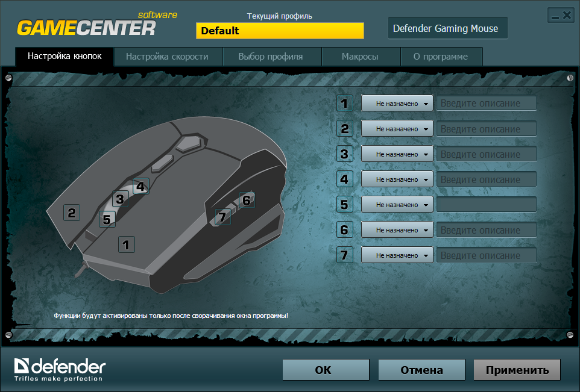Click the number 3 badge in the assignment list

click(345, 154)
